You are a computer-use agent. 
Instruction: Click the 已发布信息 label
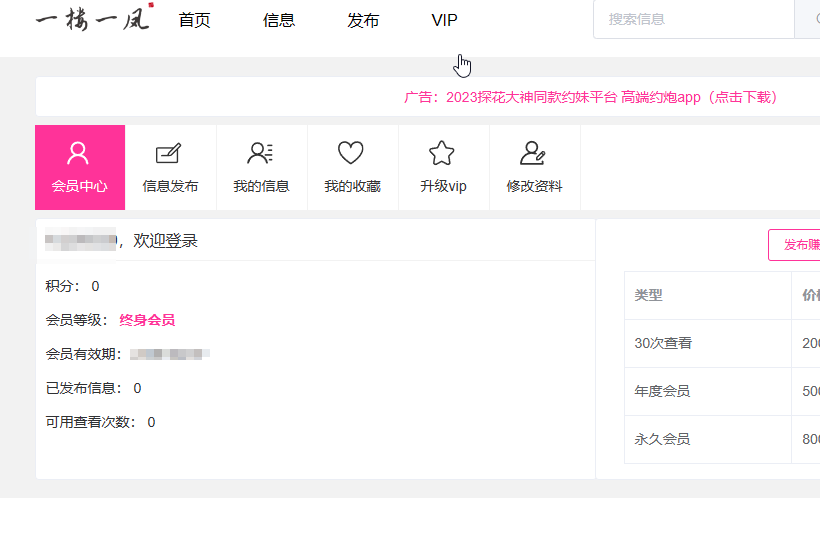click(x=84, y=388)
